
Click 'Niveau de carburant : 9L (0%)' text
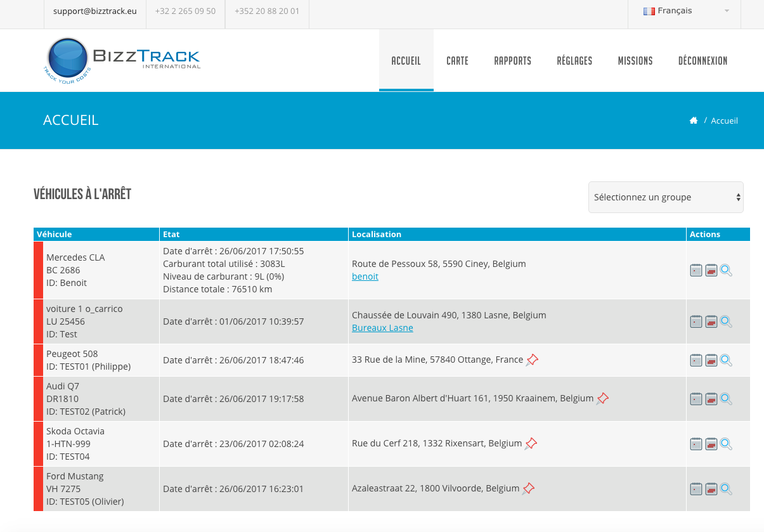[x=222, y=276]
